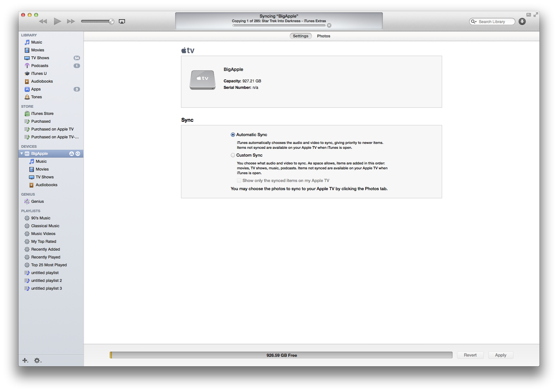This screenshot has width=558, height=392.
Task: Open the sidebar gear actions menu
Action: (38, 360)
